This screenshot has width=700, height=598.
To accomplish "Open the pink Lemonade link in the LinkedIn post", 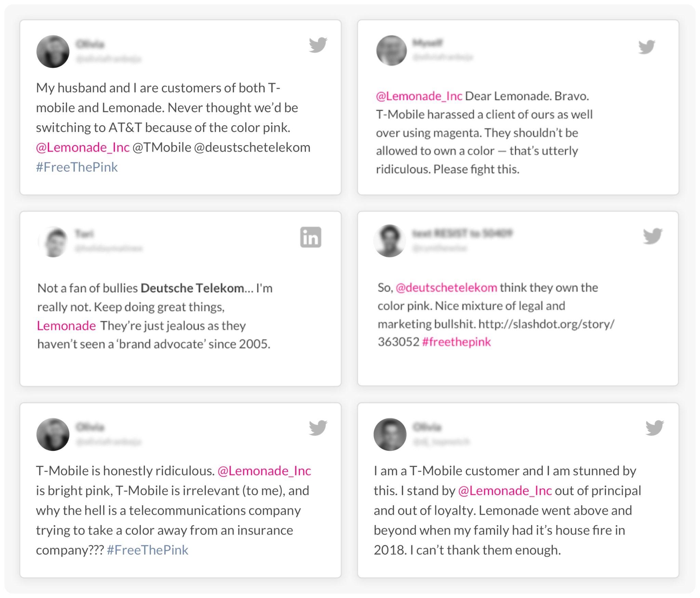I will (x=66, y=325).
